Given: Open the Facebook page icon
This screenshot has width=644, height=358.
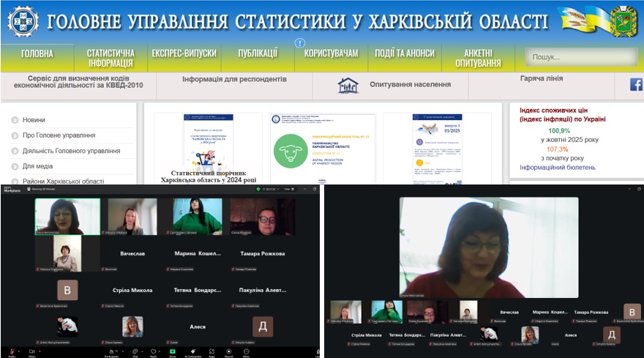Looking at the screenshot, I should point(636,84).
